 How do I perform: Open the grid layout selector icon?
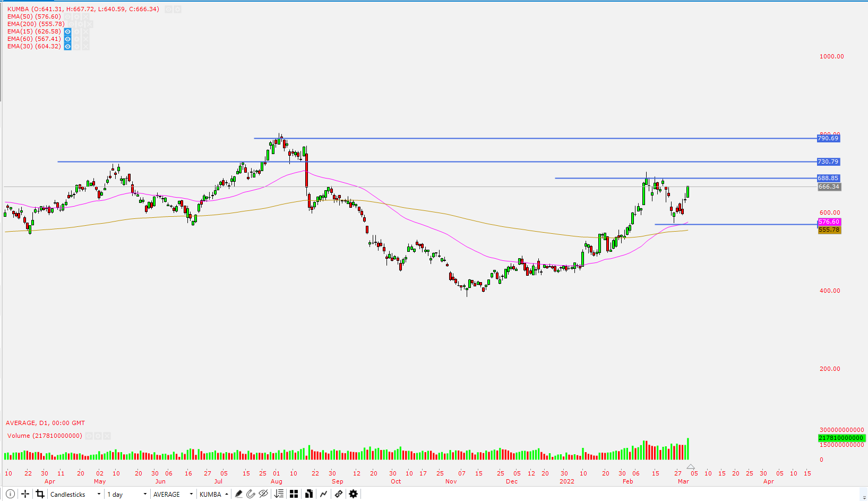coord(294,494)
